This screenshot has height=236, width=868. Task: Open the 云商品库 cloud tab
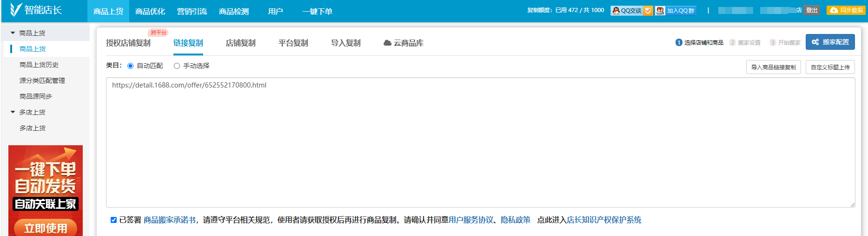point(403,43)
